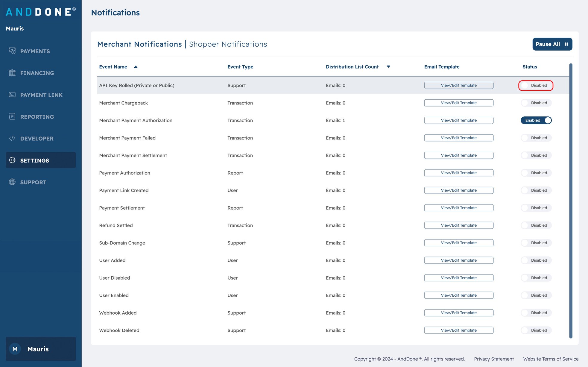Click the Settings gear icon
This screenshot has height=367, width=588.
click(x=12, y=160)
